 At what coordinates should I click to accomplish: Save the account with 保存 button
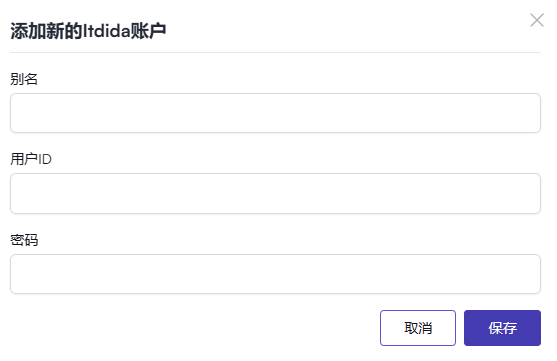coord(502,328)
